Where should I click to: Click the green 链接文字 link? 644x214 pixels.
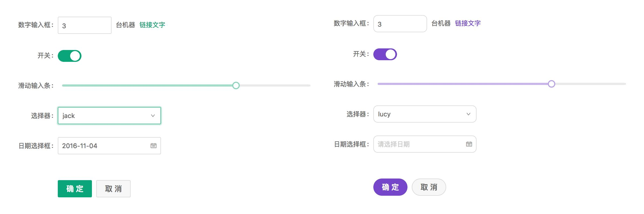[152, 25]
